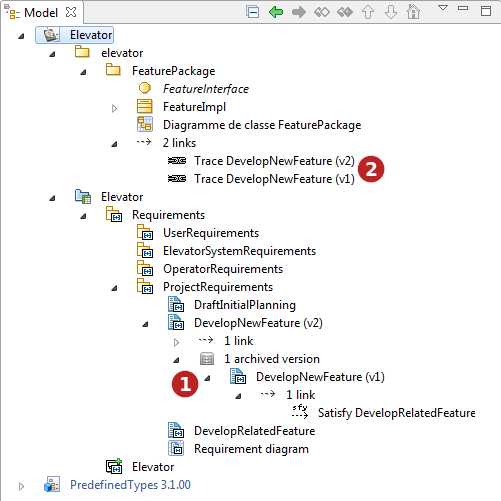
Task: Select Satisfy DevelopRelatedFeature link
Action: click(396, 413)
